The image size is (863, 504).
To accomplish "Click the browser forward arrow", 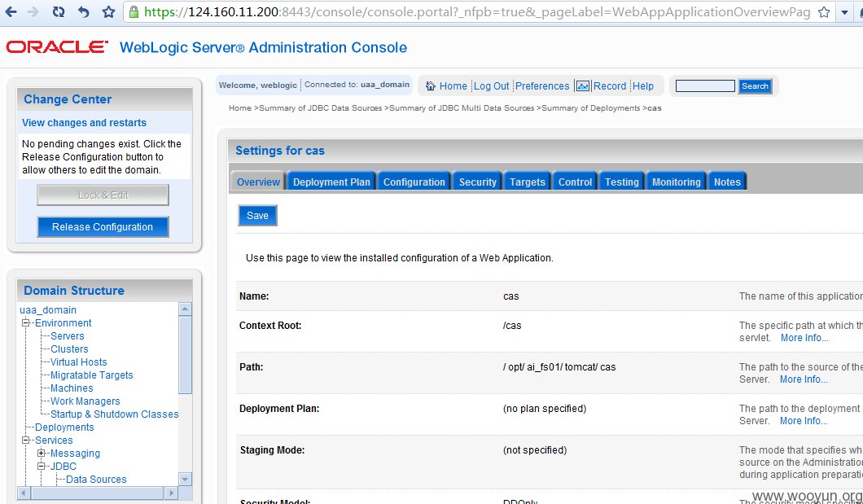I will [x=33, y=11].
